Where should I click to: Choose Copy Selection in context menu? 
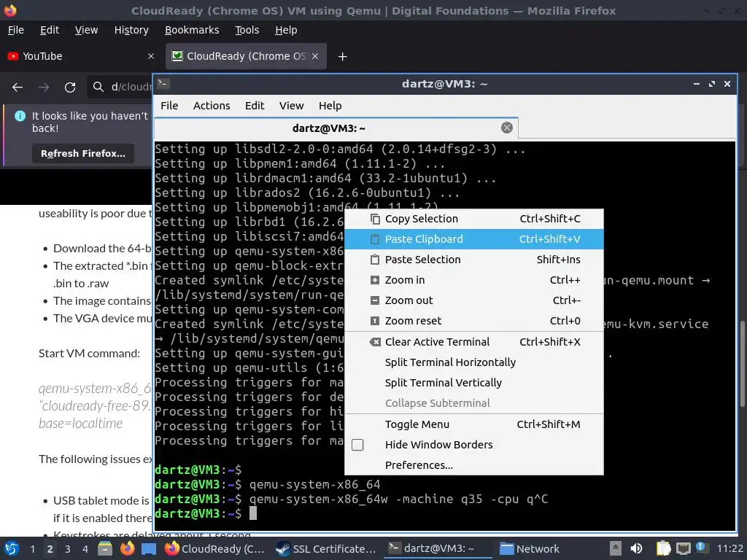point(474,219)
